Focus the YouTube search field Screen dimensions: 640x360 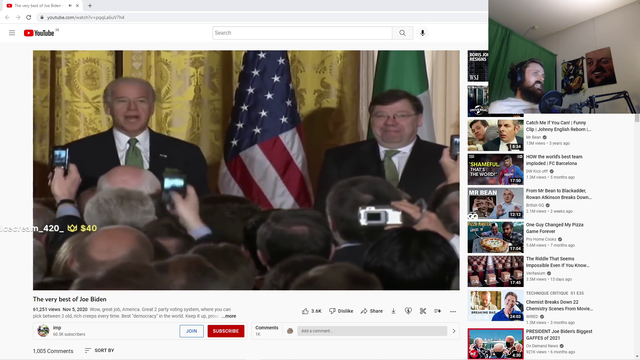pyautogui.click(x=302, y=33)
